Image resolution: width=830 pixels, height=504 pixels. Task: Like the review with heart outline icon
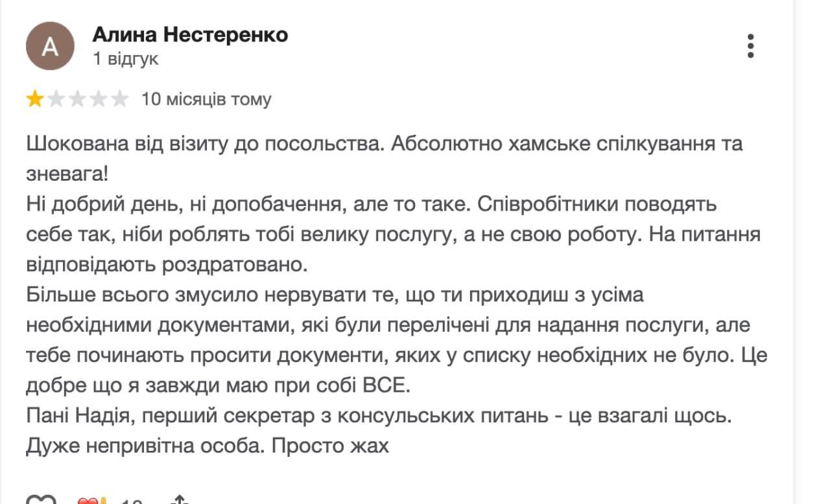click(41, 500)
